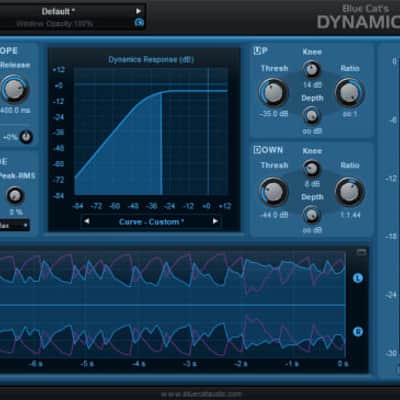Click the DOWN Depth knob
This screenshot has width=400, height=400.
(x=312, y=215)
